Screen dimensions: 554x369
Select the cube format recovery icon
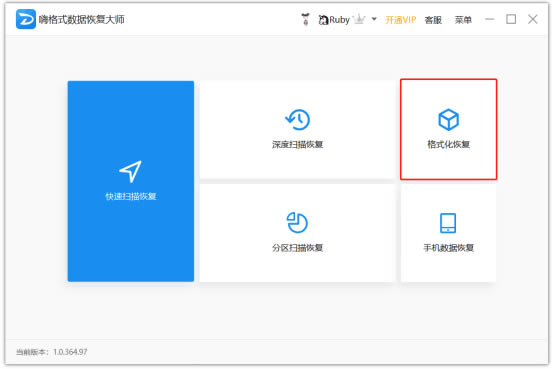pyautogui.click(x=448, y=120)
